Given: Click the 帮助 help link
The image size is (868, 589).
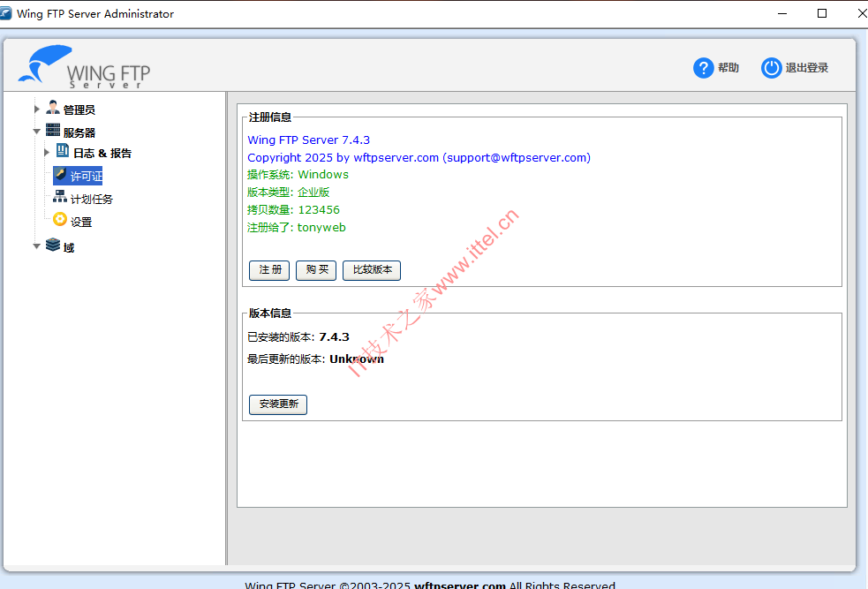Looking at the screenshot, I should [x=728, y=68].
